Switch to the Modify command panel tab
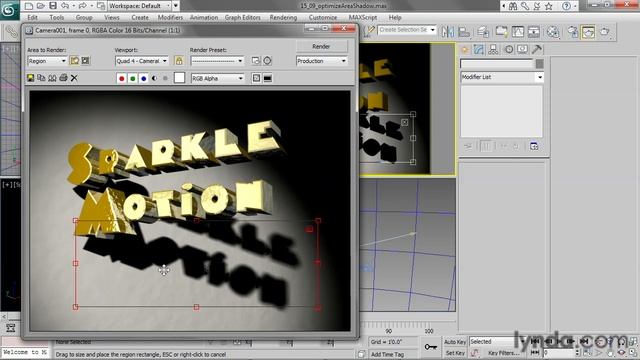This screenshot has height=360, width=640. pyautogui.click(x=479, y=49)
